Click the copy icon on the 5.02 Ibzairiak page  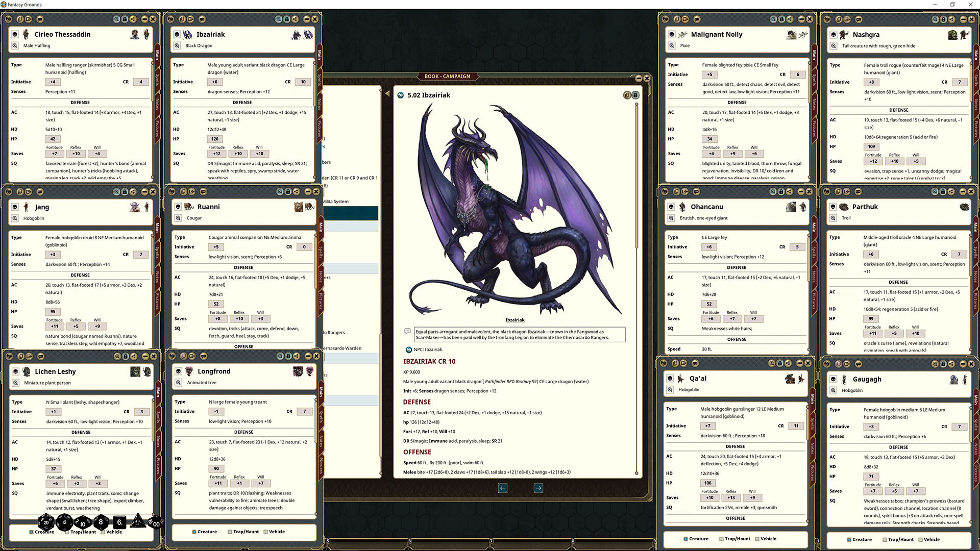point(626,95)
